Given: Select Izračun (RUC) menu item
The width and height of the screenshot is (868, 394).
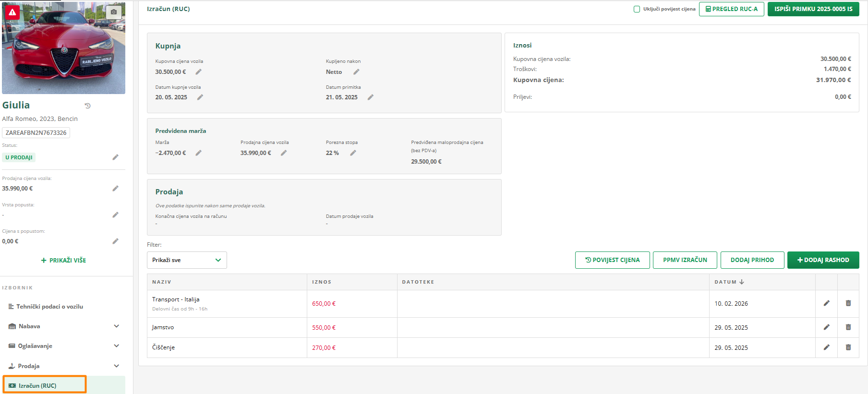Looking at the screenshot, I should [37, 386].
